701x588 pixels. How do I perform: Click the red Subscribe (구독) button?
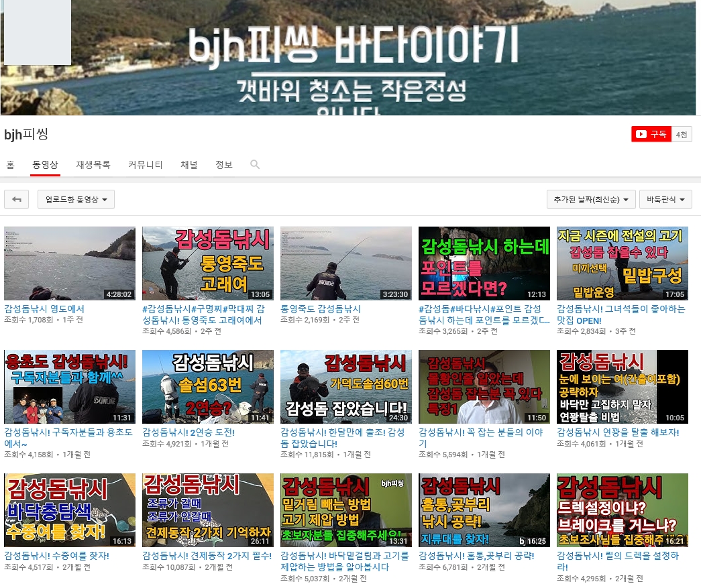(651, 134)
